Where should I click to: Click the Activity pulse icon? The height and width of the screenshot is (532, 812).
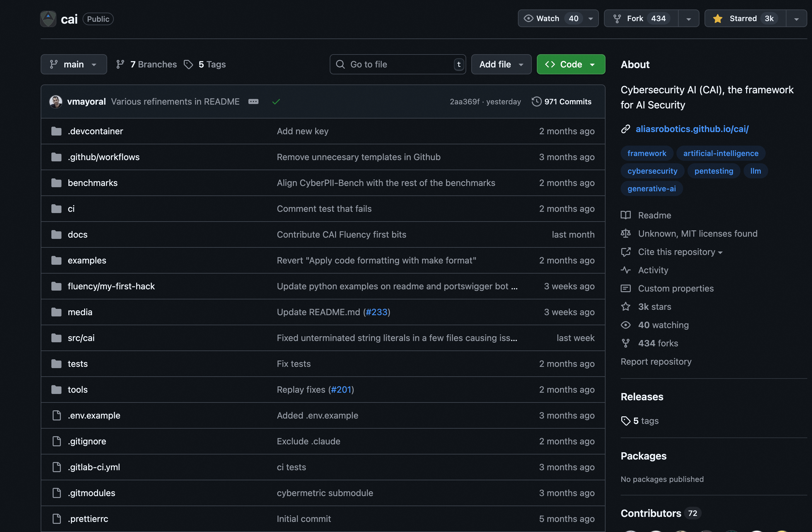pos(626,270)
